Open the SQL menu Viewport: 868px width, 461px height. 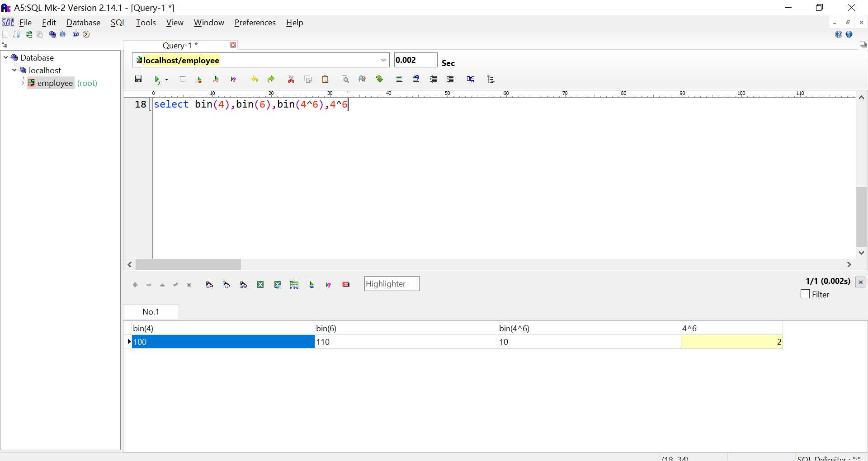point(118,23)
